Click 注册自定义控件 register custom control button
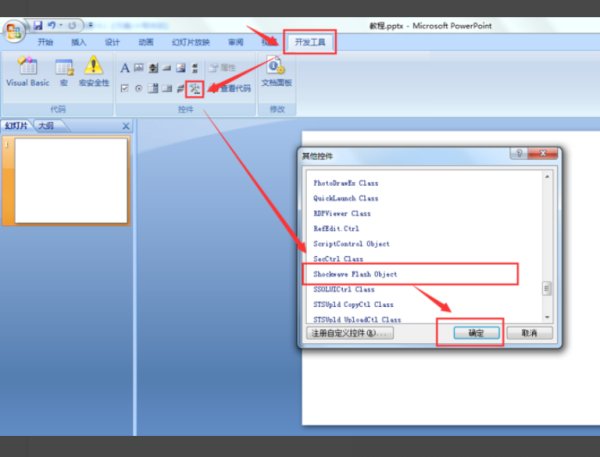The image size is (600, 457). pyautogui.click(x=350, y=333)
